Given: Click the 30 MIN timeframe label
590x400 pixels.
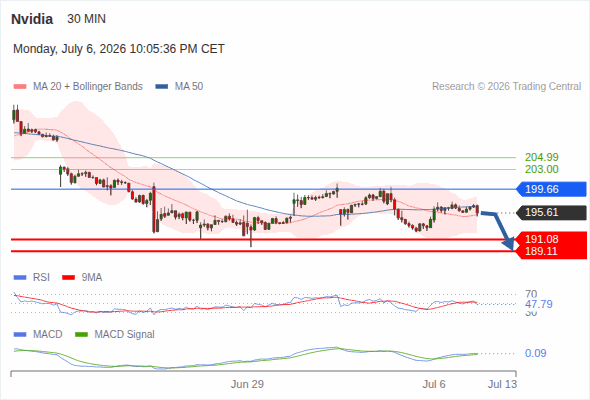Looking at the screenshot, I should 87,19.
